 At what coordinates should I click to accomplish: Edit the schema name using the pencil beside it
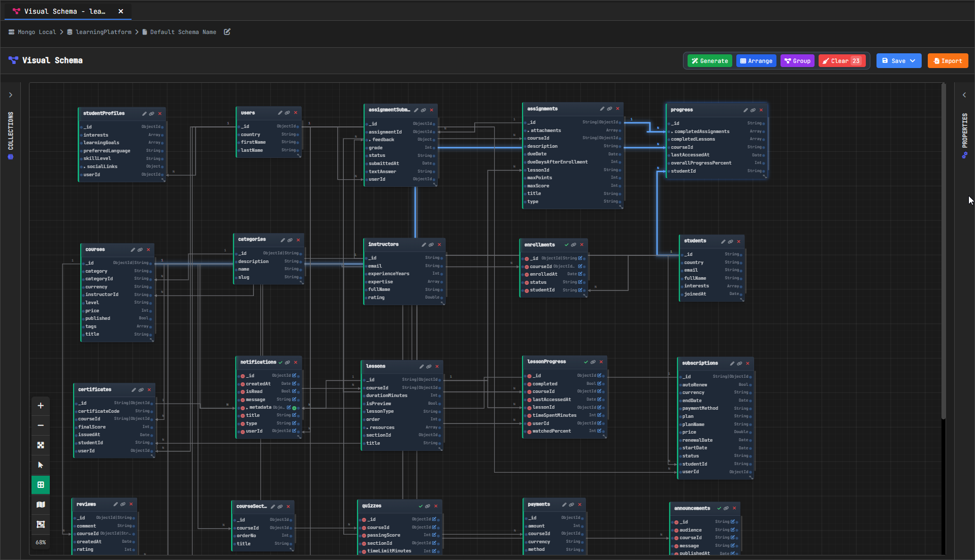coord(226,31)
